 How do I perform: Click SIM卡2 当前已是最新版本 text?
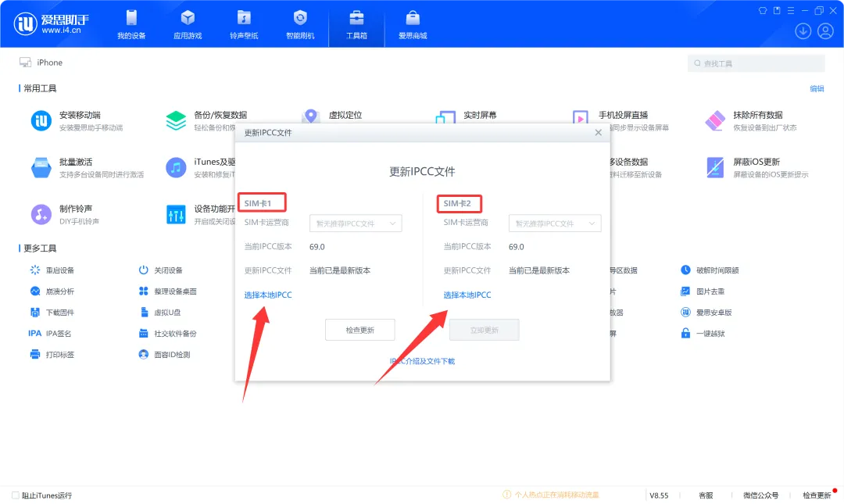(x=538, y=270)
